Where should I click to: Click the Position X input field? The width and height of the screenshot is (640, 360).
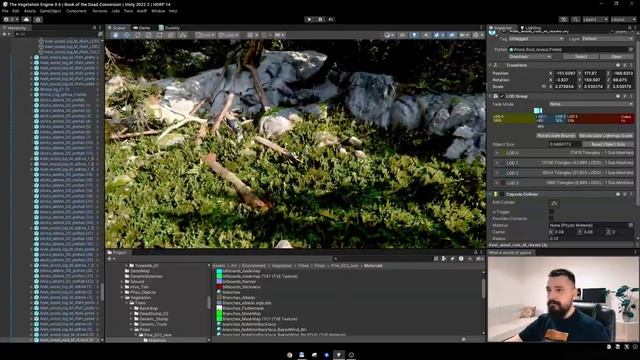[x=565, y=73]
